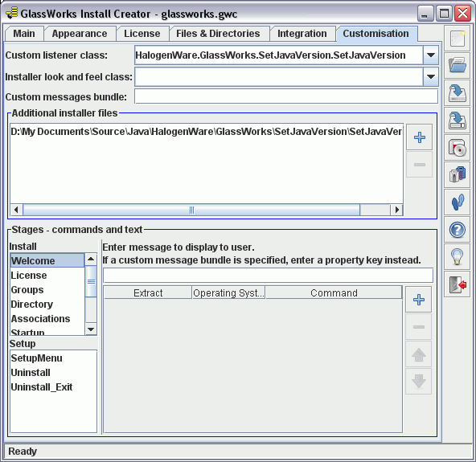The height and width of the screenshot is (462, 476).
Task: Save using the first drive-arrow icon
Action: pos(458,93)
